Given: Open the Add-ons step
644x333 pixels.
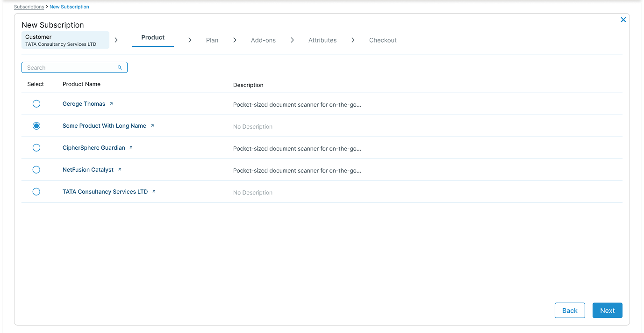Looking at the screenshot, I should 263,40.
